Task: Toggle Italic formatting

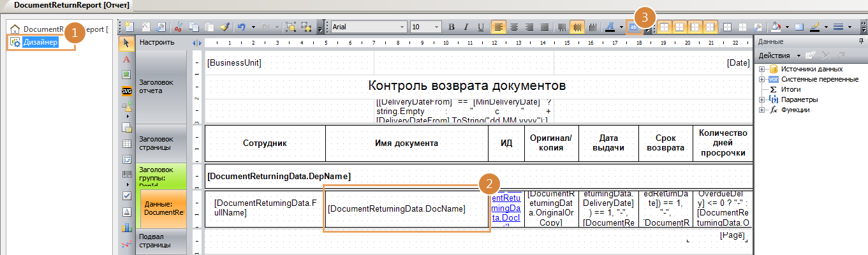Action: 466,27
